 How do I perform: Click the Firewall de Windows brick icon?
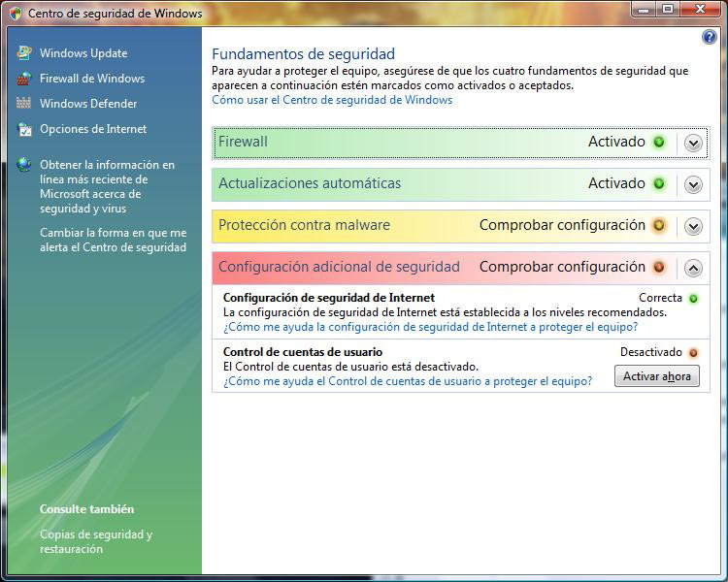24,79
